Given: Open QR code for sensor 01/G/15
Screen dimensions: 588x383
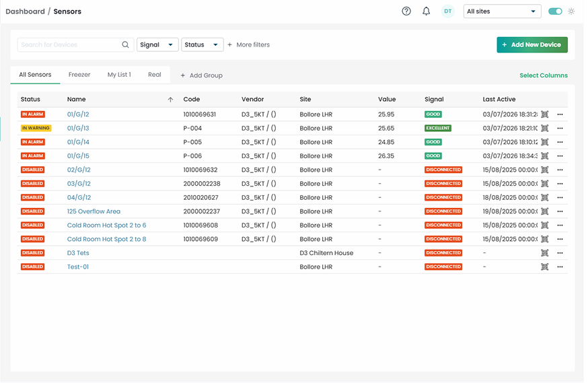Looking at the screenshot, I should click(x=544, y=156).
